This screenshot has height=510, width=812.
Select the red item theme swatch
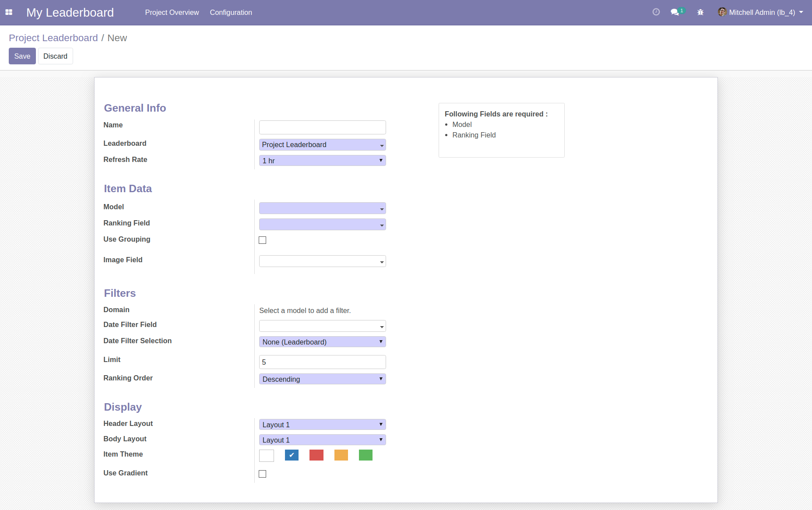coord(316,455)
